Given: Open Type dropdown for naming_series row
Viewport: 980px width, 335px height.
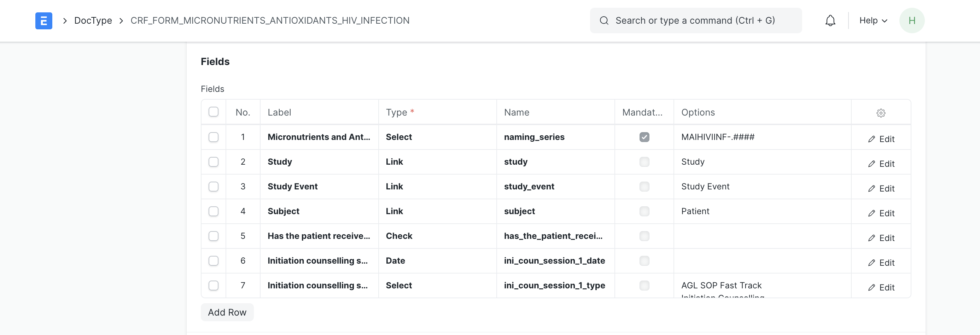Looking at the screenshot, I should [437, 137].
